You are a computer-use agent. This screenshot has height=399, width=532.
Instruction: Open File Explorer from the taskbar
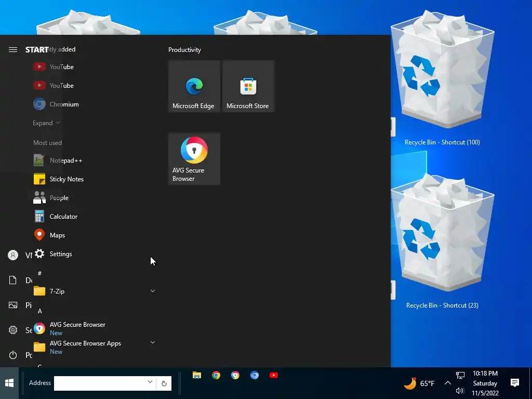click(197, 375)
